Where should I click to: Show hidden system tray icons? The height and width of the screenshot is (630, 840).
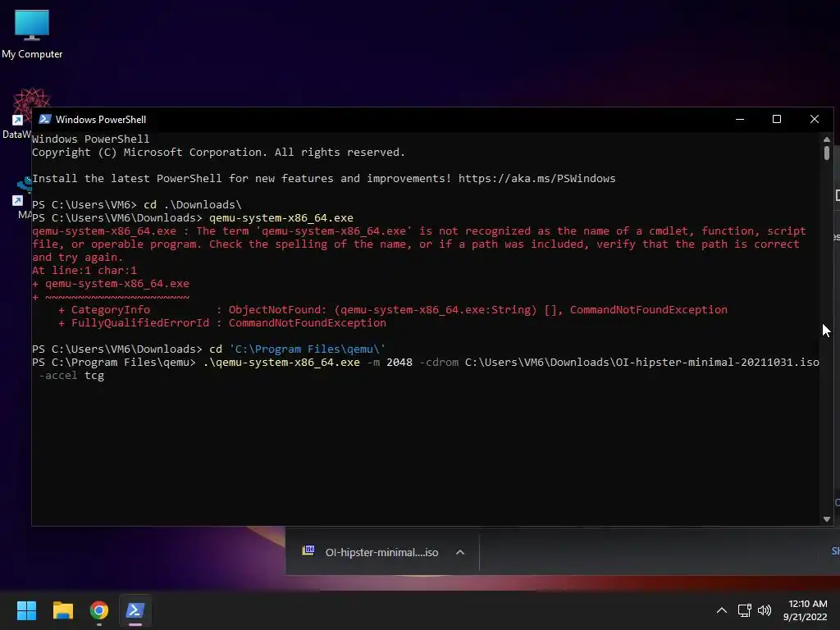tap(722, 610)
